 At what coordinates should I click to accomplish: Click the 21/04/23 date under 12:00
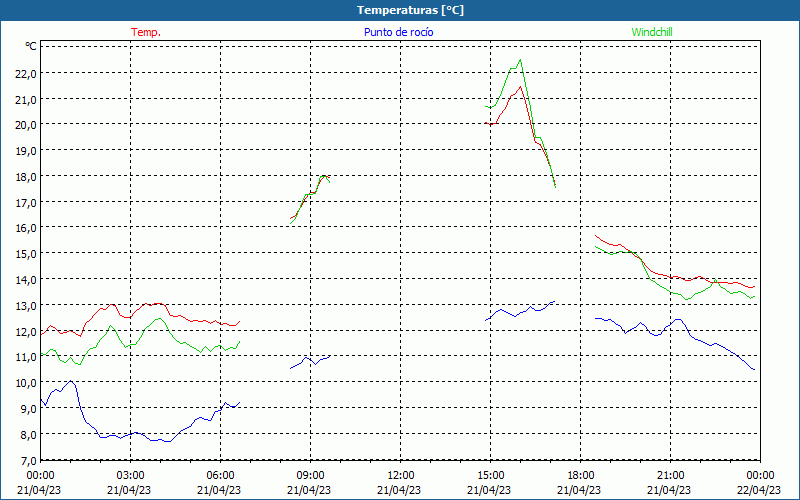pyautogui.click(x=399, y=490)
